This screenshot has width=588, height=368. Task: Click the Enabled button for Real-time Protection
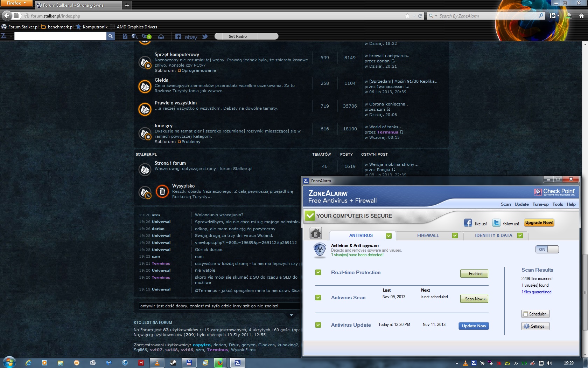click(x=474, y=274)
